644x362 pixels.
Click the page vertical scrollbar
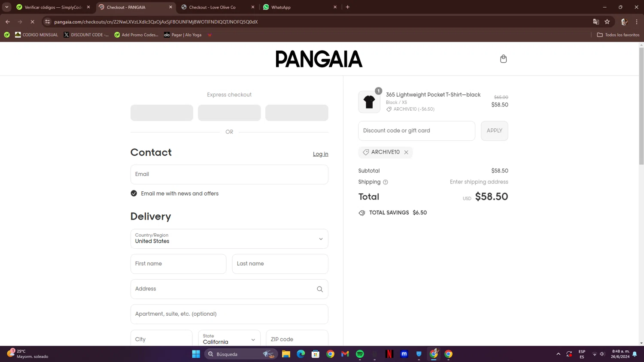(x=641, y=106)
